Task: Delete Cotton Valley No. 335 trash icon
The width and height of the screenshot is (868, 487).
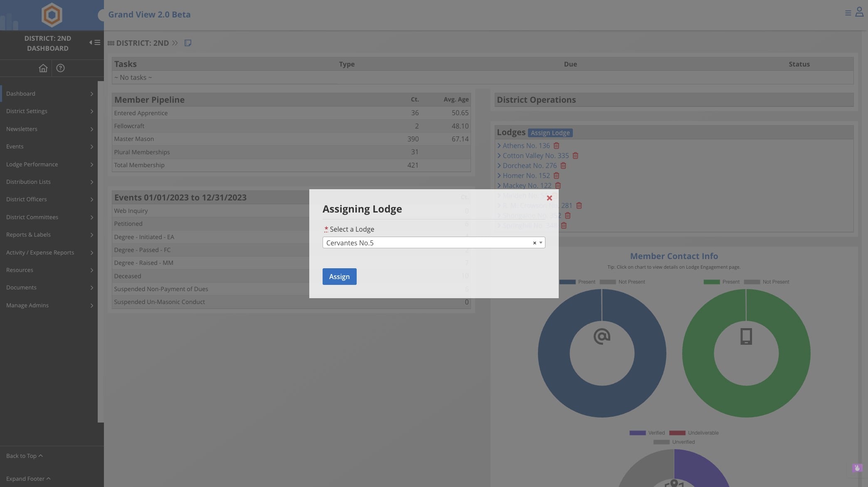Action: tap(575, 156)
